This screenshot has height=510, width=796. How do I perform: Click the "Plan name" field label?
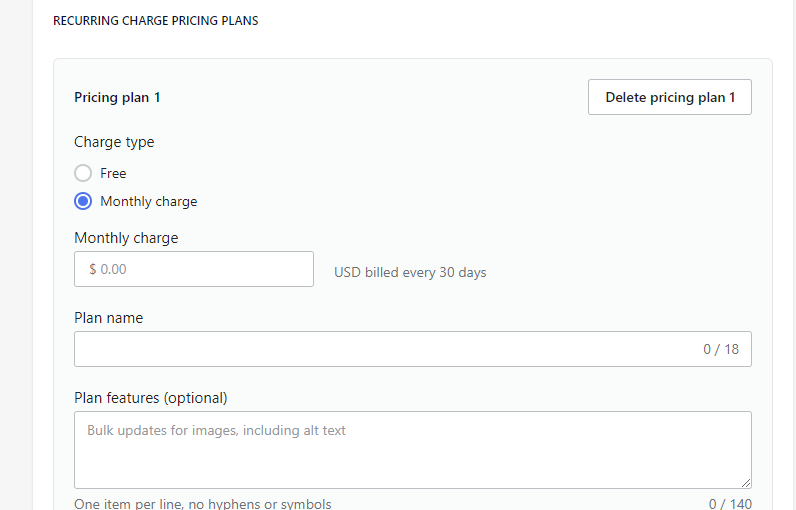[108, 318]
